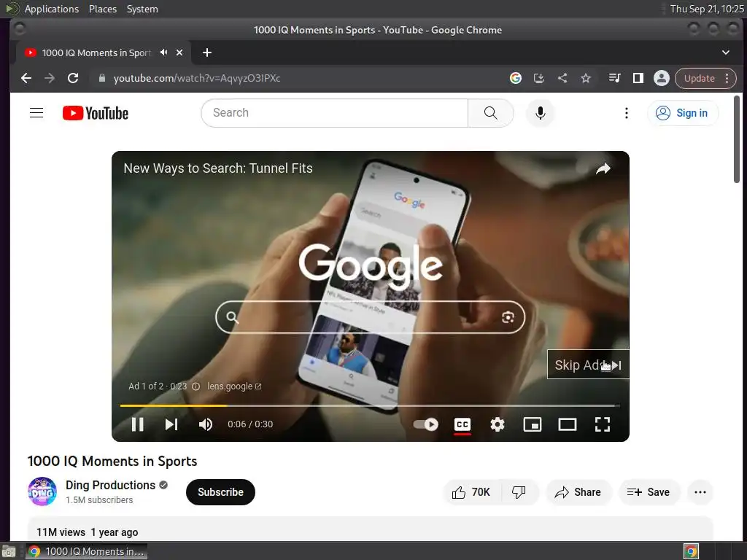Image resolution: width=747 pixels, height=560 pixels.
Task: Click the share arrow on the ad video
Action: (603, 168)
